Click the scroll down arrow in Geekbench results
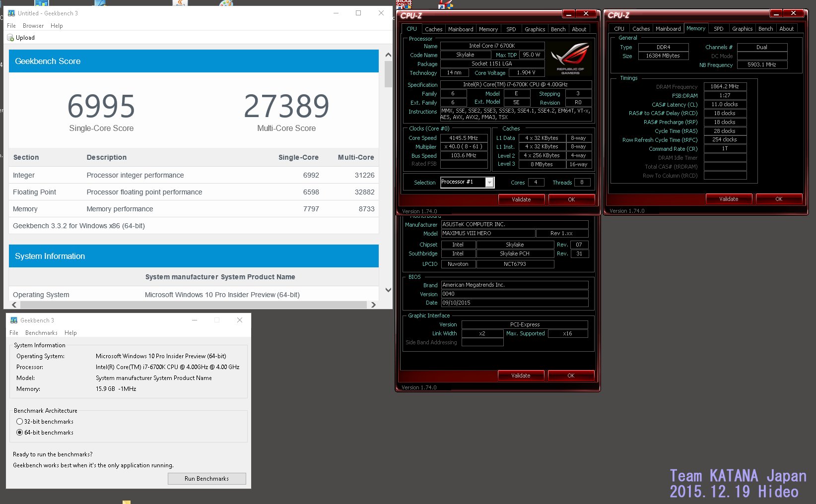816x504 pixels. [x=388, y=290]
